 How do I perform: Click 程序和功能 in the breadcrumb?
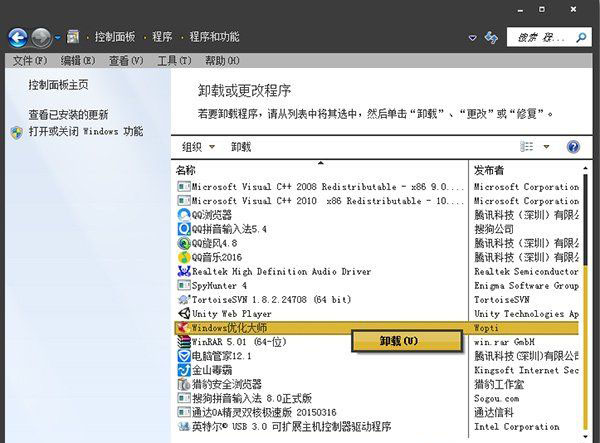tap(214, 37)
